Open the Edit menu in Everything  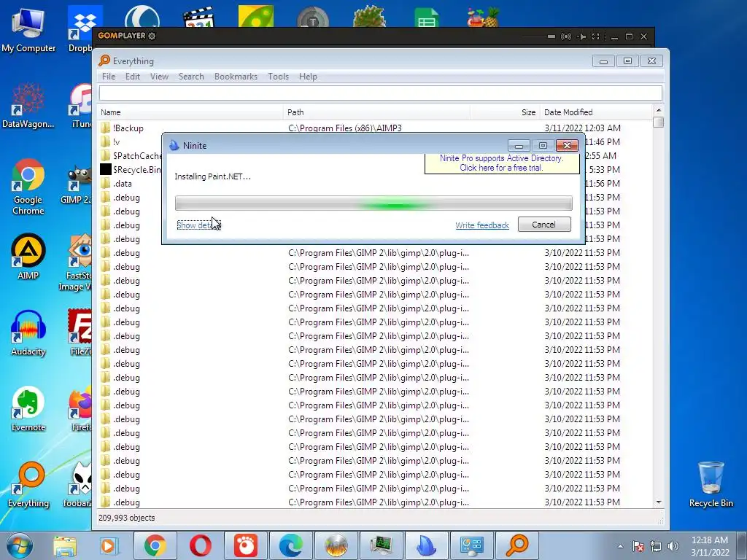(133, 77)
